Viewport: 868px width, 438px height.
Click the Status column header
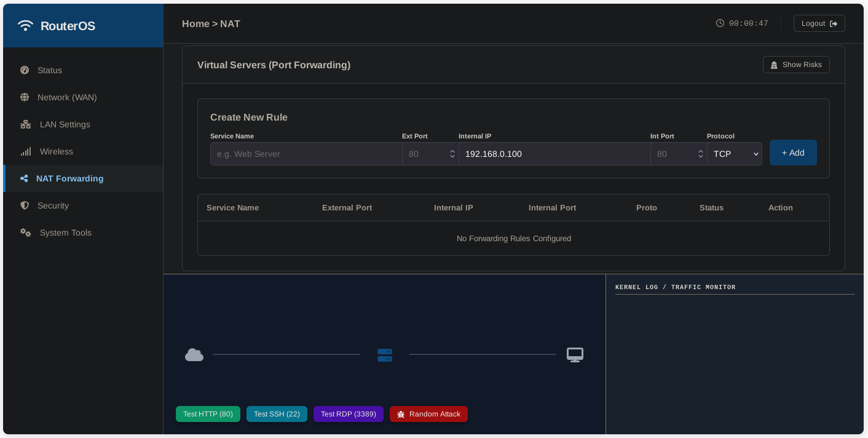(x=711, y=208)
